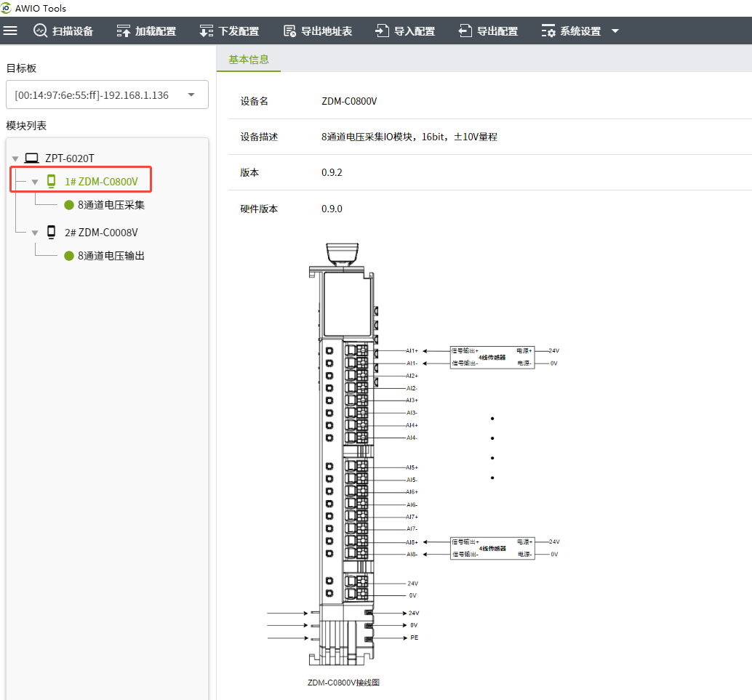The image size is (752, 700).
Task: Click 导出配置 toolbar label
Action: [497, 31]
